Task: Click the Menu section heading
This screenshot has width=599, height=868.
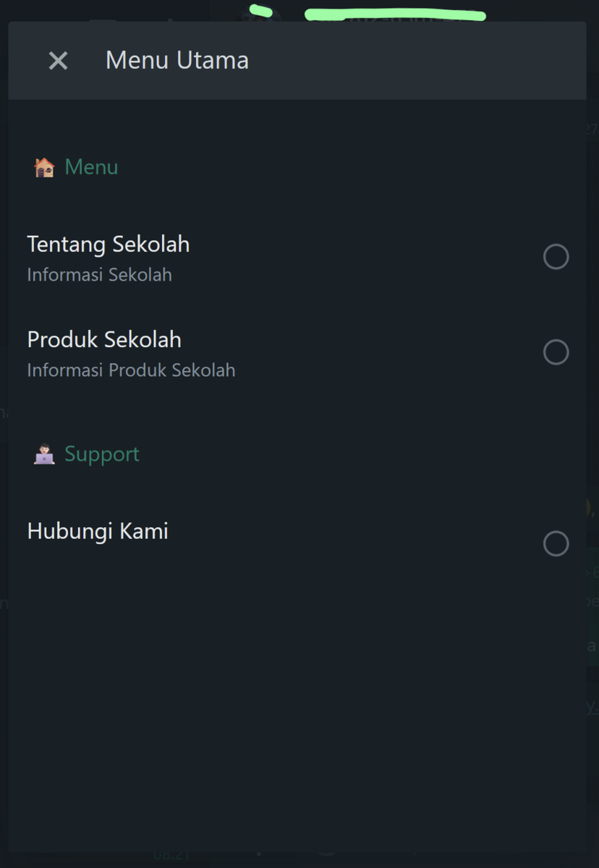Action: [91, 167]
